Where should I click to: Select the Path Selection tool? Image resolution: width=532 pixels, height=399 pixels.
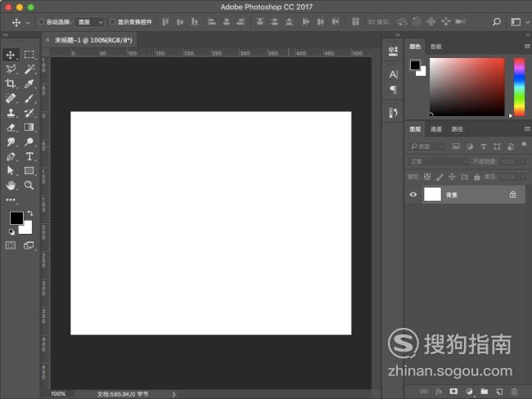10,171
